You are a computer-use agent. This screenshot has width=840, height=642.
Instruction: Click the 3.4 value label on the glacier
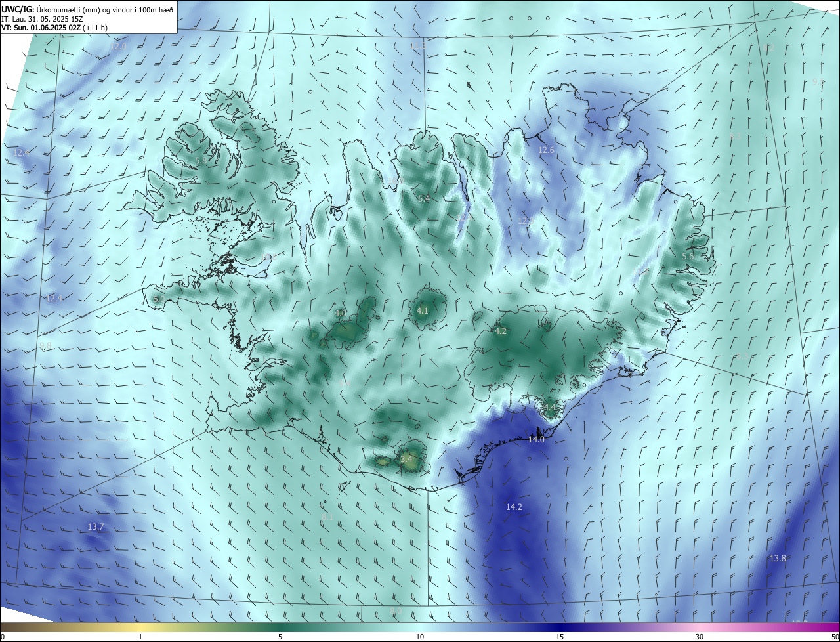pyautogui.click(x=406, y=460)
